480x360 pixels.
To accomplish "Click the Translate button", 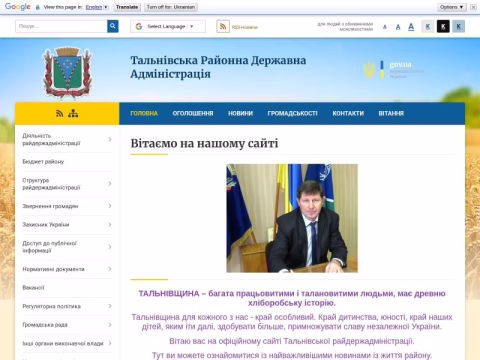I will [127, 7].
